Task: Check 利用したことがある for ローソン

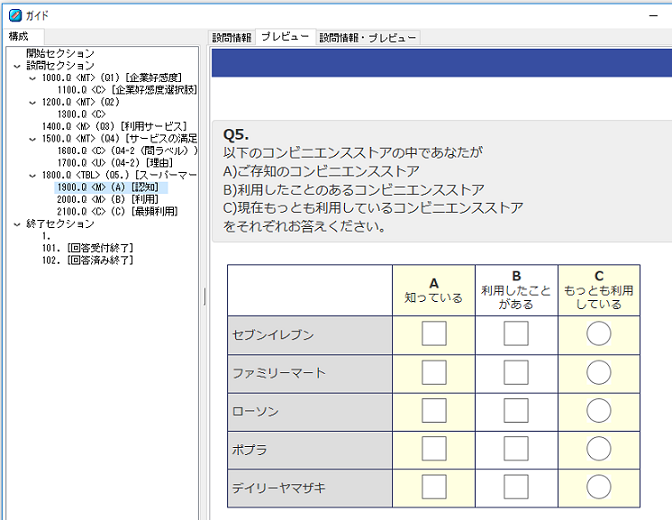Action: (516, 411)
